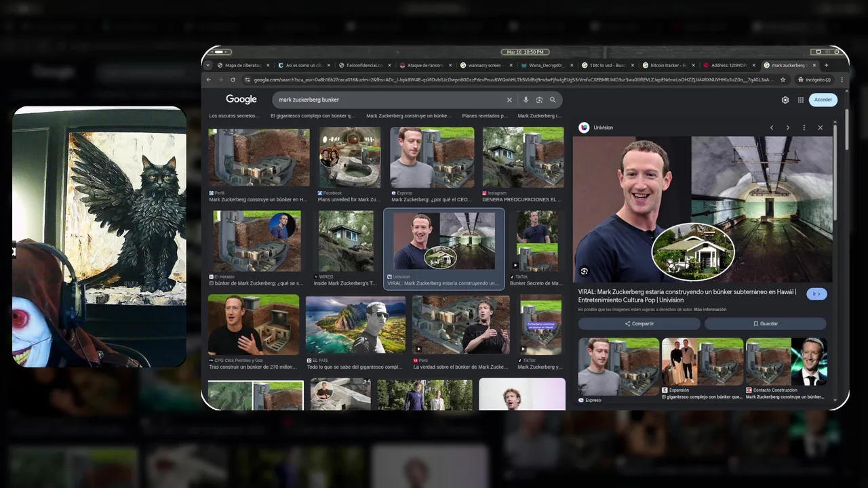The height and width of the screenshot is (488, 868).
Task: Open the Incógnito (2) profile indicator
Action: coord(814,79)
